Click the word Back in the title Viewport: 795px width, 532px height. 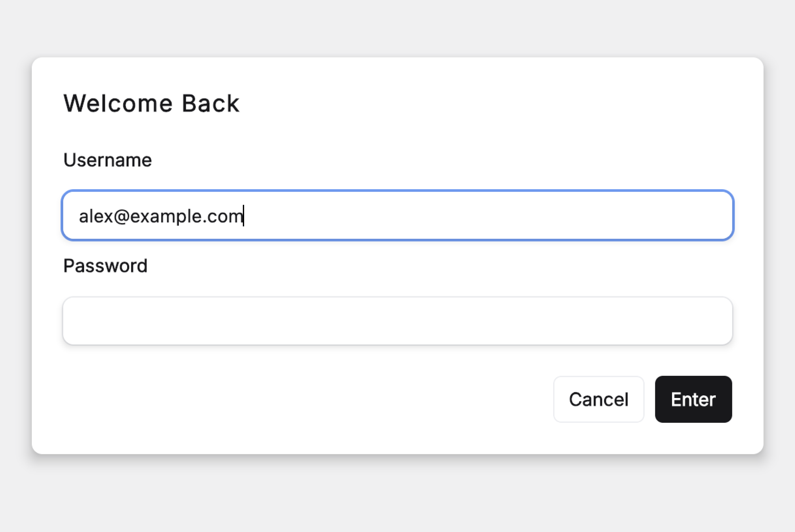pos(211,104)
